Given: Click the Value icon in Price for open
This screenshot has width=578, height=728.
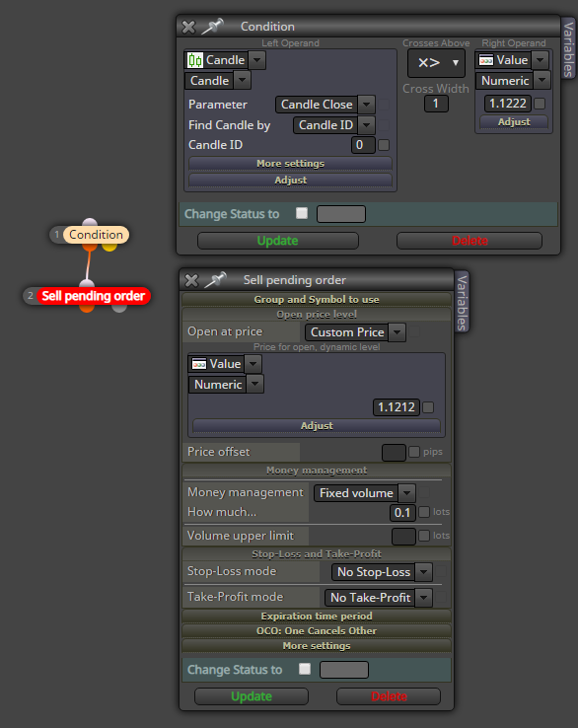Looking at the screenshot, I should coord(199,364).
